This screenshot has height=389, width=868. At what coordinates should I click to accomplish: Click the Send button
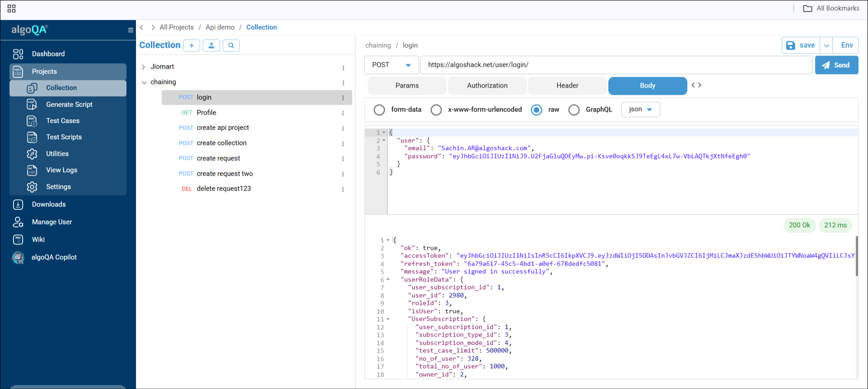point(836,65)
